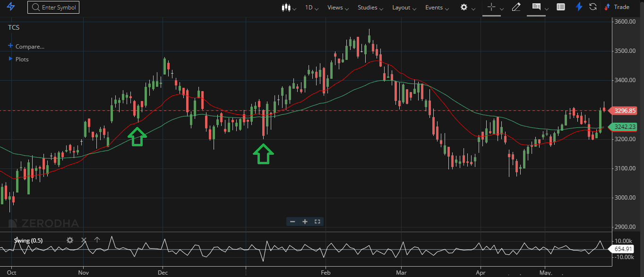Open the table view icon
The image size is (644, 277).
[x=560, y=7]
